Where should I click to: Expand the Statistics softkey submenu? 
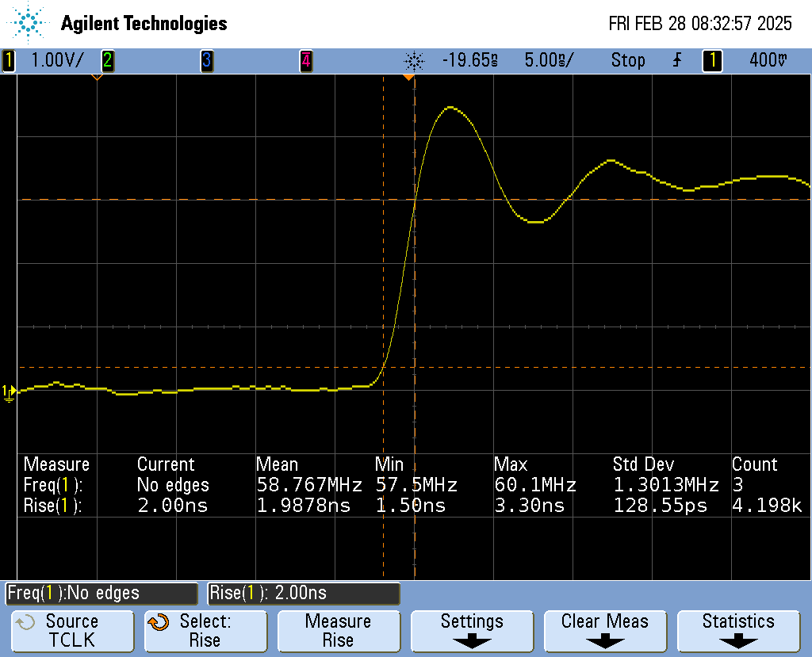point(737,631)
